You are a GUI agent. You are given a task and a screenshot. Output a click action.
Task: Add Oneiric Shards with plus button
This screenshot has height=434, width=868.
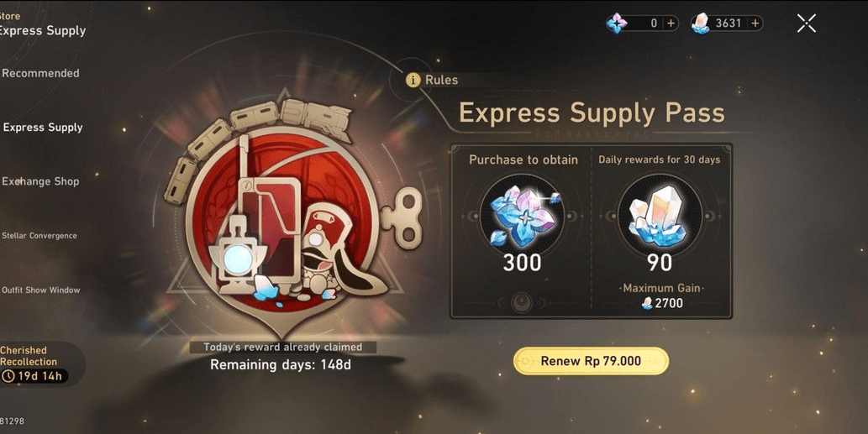tap(671, 24)
